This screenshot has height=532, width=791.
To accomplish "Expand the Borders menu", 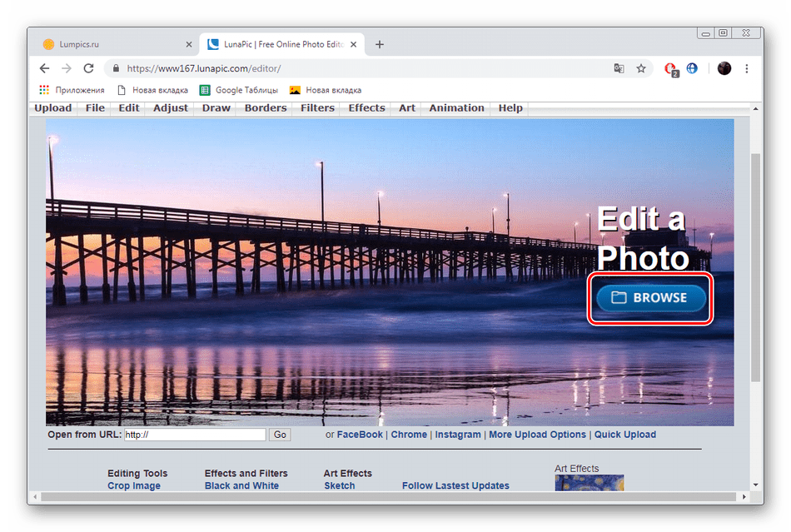I will pos(266,108).
